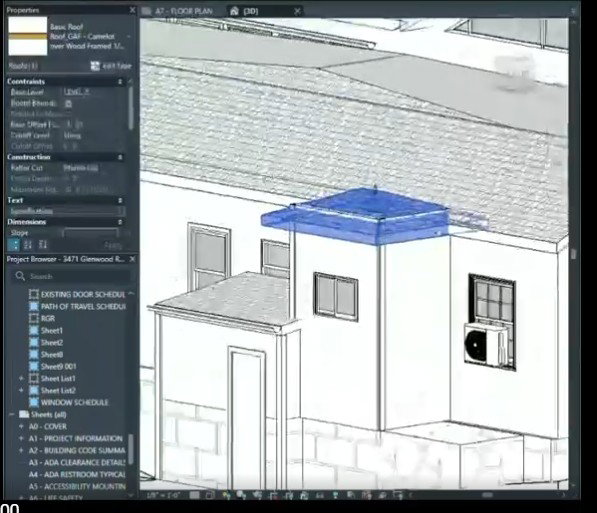Click the Shadows icon in view control bar

(x=241, y=495)
